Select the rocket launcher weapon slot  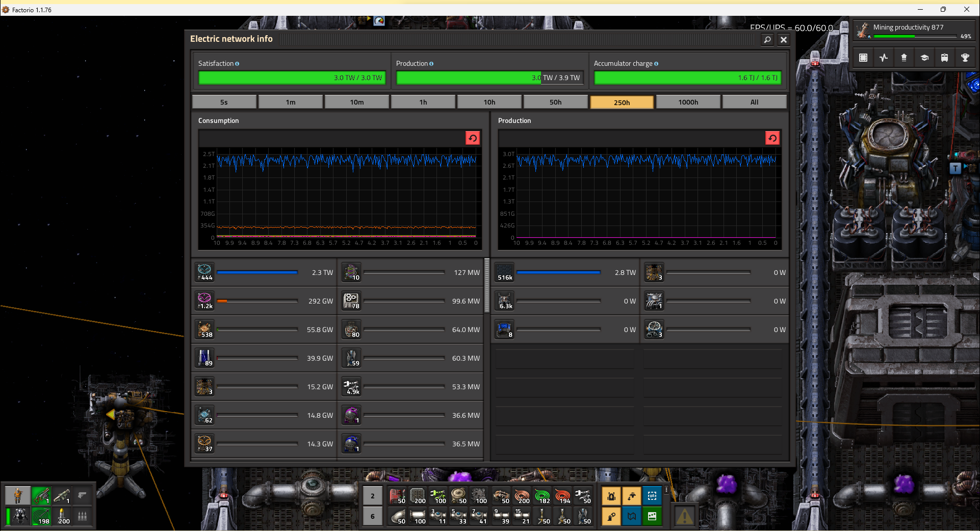[x=62, y=495]
